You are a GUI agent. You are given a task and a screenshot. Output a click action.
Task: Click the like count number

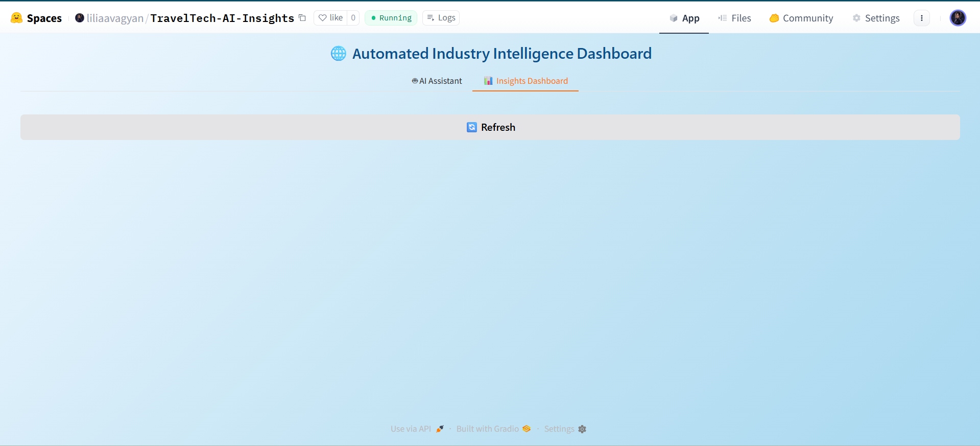(x=353, y=18)
